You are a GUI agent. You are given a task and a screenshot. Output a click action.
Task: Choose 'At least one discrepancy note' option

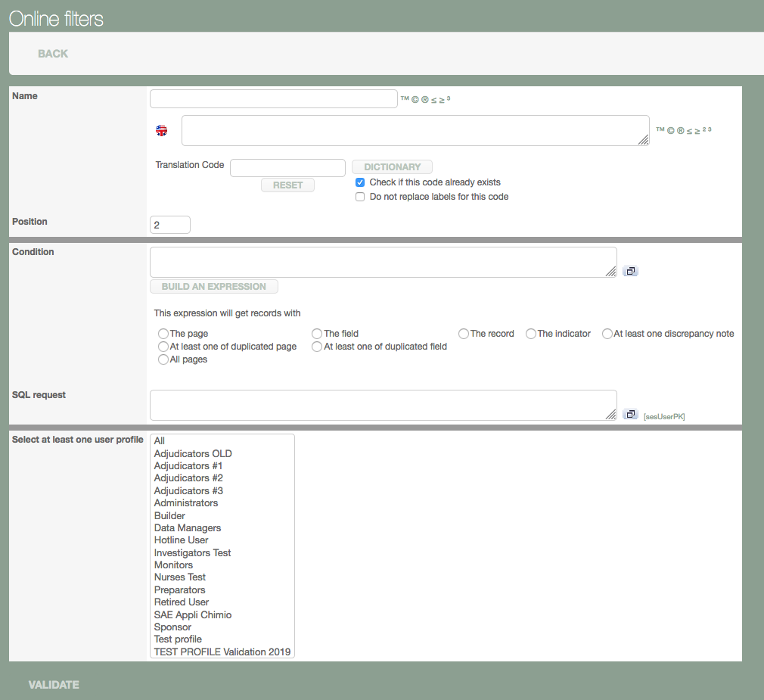pyautogui.click(x=607, y=334)
